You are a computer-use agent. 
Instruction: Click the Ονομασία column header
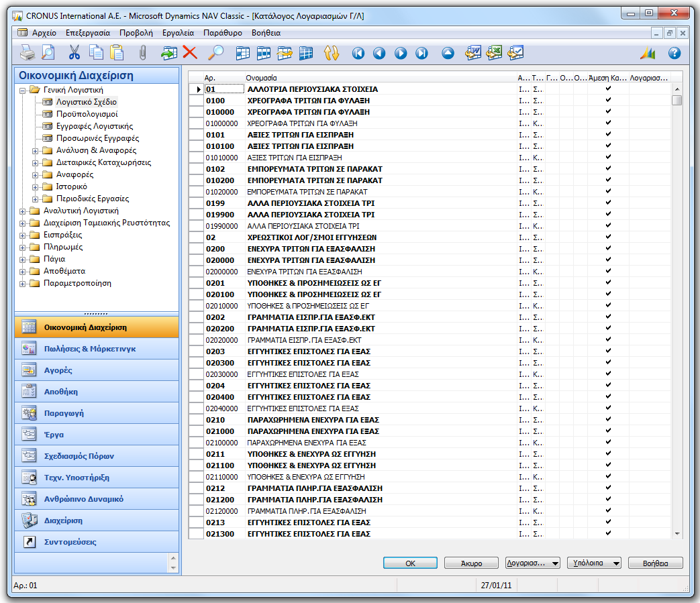point(381,78)
